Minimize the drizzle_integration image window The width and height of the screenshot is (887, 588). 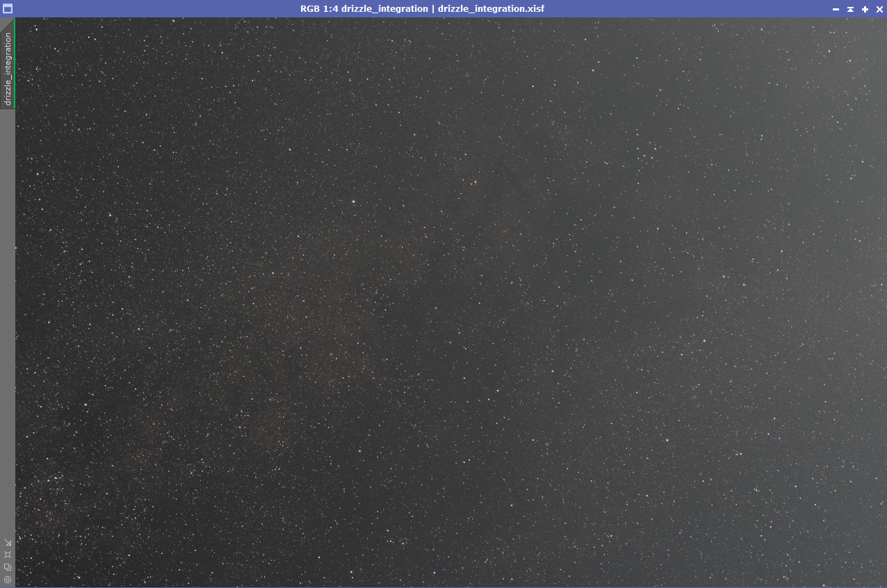pos(836,9)
